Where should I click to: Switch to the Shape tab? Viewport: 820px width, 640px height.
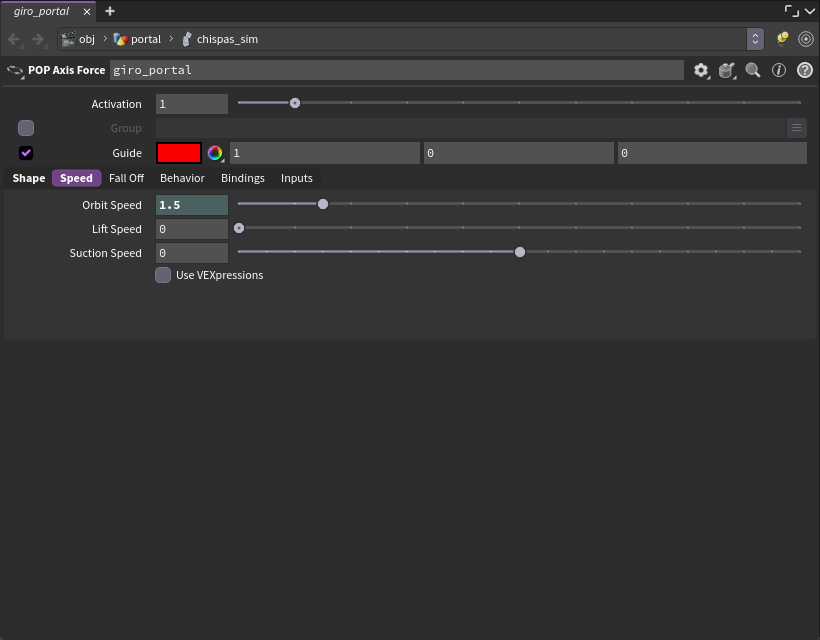(29, 178)
